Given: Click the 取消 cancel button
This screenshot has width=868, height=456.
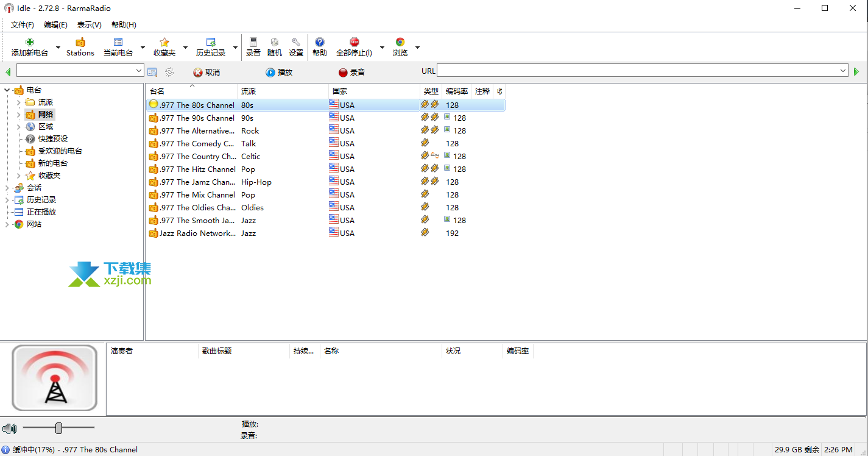Looking at the screenshot, I should pos(206,72).
